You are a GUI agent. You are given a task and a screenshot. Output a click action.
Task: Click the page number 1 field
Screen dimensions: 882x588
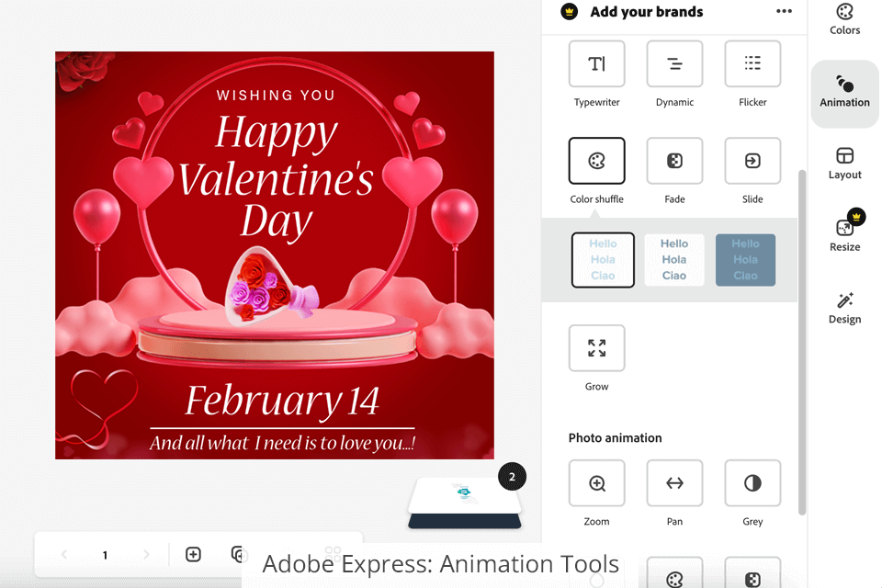pyautogui.click(x=105, y=555)
